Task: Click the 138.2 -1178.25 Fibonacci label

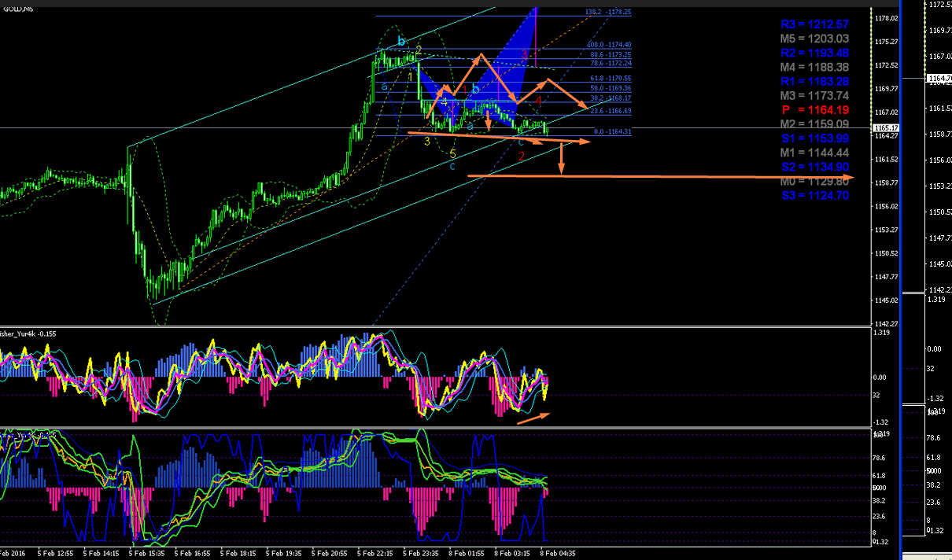Action: (609, 13)
